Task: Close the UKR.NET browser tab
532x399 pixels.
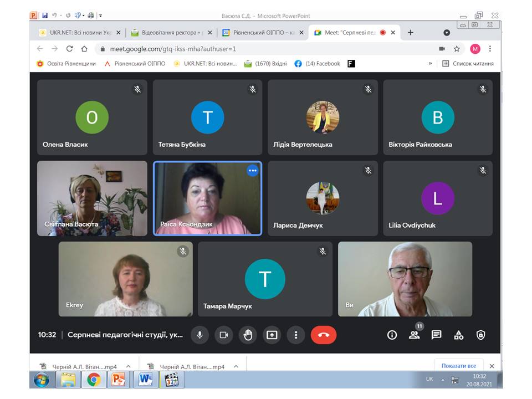Action: pyautogui.click(x=119, y=33)
